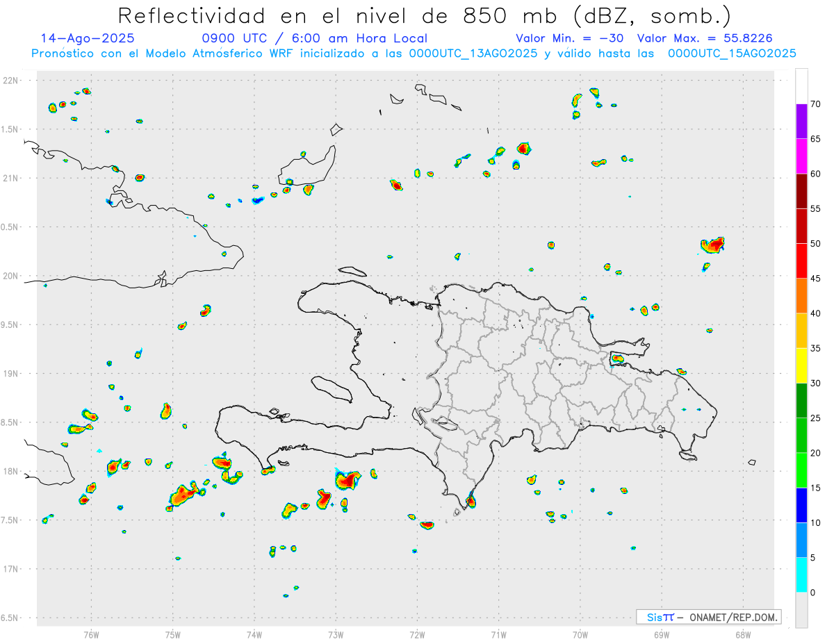Select the dark maroon 55–60 dBZ swatch

pos(801,191)
